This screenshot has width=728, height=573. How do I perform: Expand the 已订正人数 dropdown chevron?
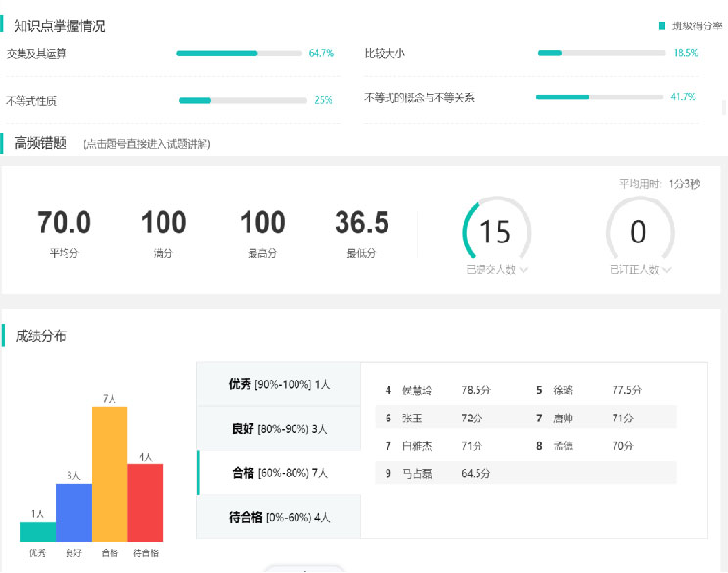tap(666, 270)
